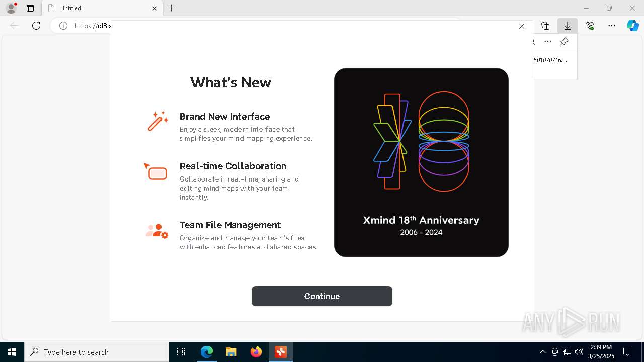
Task: Open the Browser essentials icon
Action: [x=590, y=26]
